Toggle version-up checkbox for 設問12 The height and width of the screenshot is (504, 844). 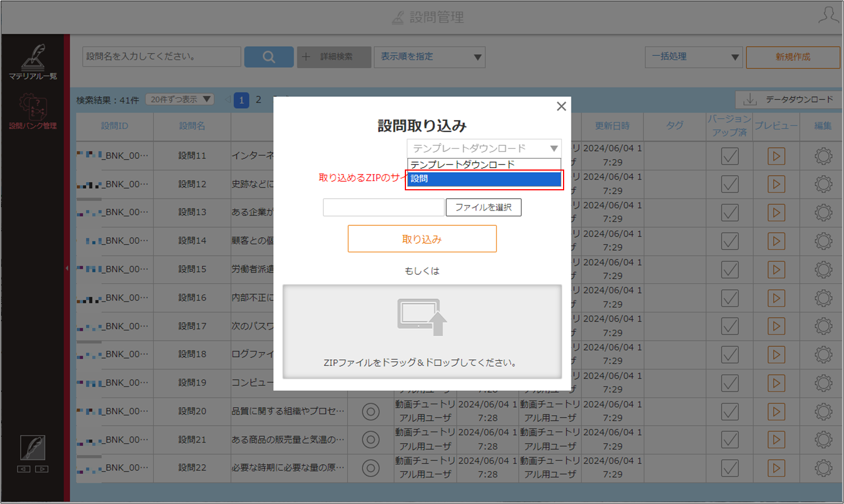[x=730, y=184]
